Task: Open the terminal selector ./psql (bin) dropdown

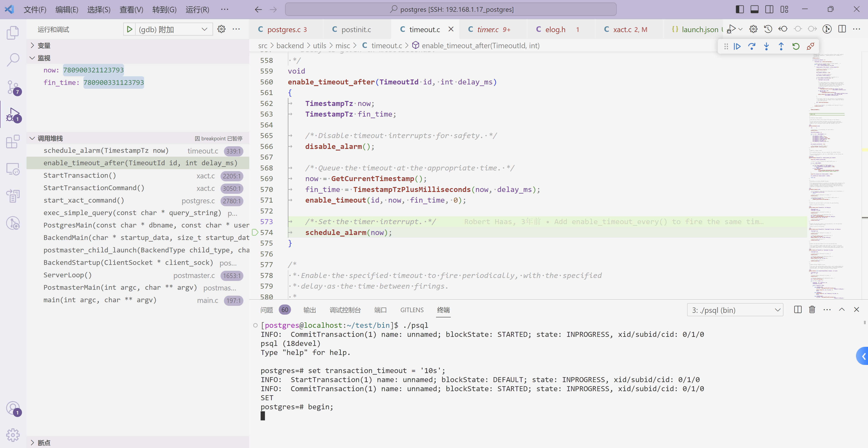Action: [735, 310]
